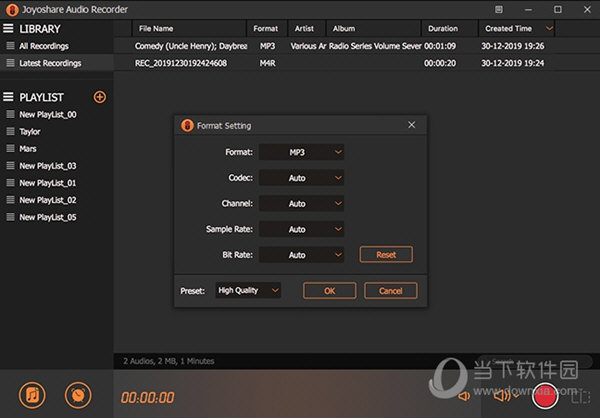Add a new playlist with plus icon
600x418 pixels.
pyautogui.click(x=100, y=97)
